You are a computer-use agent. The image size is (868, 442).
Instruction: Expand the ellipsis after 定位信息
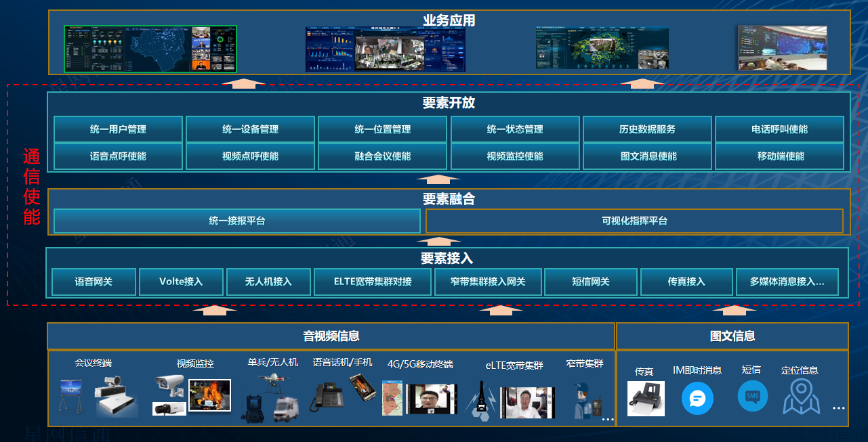pyautogui.click(x=838, y=408)
